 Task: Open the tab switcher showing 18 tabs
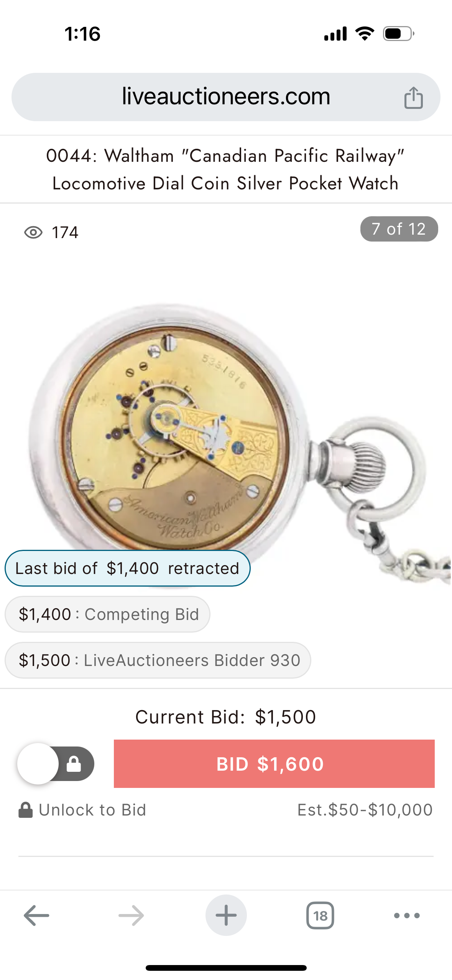pos(320,915)
